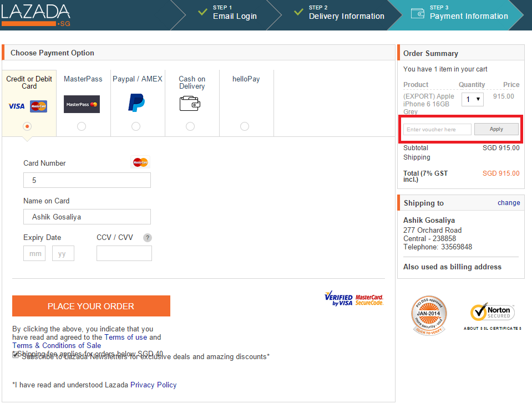Click the Also used as billing address text
This screenshot has width=532, height=414.
click(x=452, y=267)
